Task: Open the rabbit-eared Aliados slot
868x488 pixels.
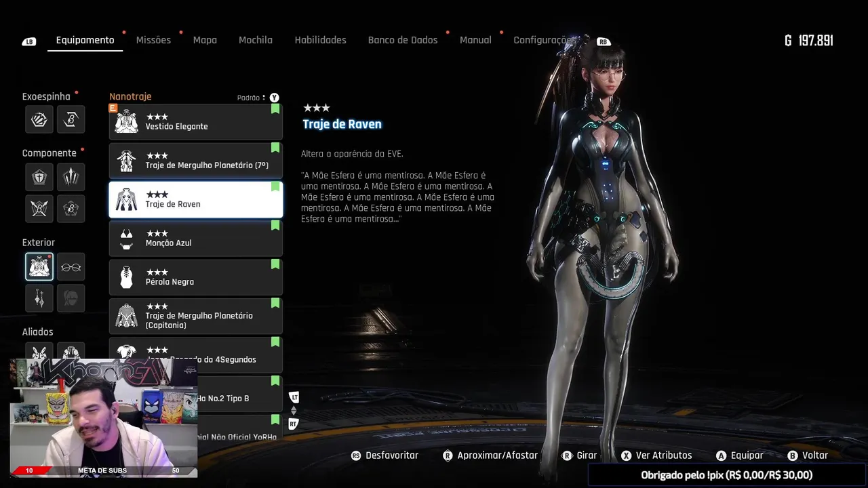Action: tap(39, 351)
